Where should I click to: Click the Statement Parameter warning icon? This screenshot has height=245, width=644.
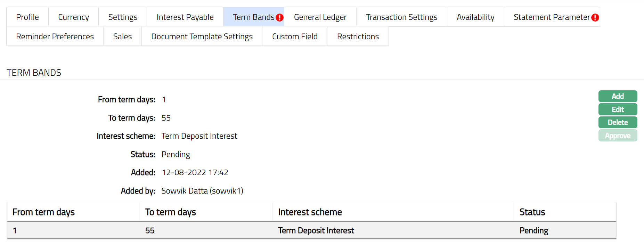point(595,17)
